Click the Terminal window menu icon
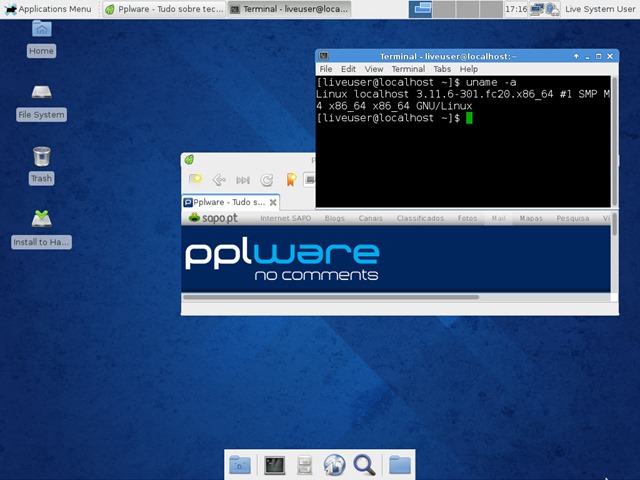640x480 pixels. pyautogui.click(x=324, y=56)
